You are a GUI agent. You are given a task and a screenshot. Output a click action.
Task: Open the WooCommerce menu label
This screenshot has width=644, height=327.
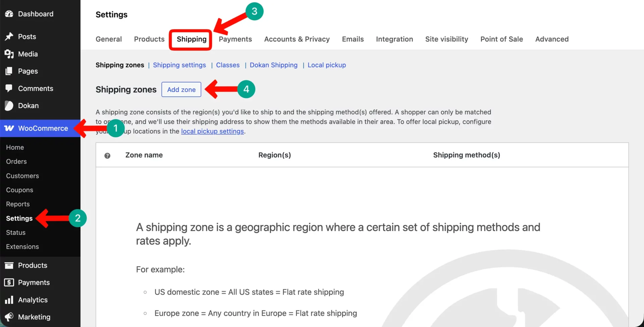pyautogui.click(x=43, y=128)
